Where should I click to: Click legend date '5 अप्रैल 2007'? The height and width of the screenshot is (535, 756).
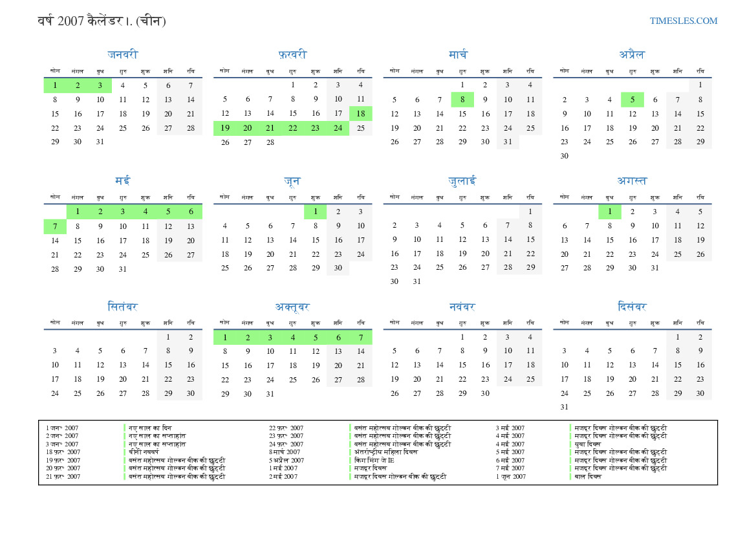[x=286, y=460]
